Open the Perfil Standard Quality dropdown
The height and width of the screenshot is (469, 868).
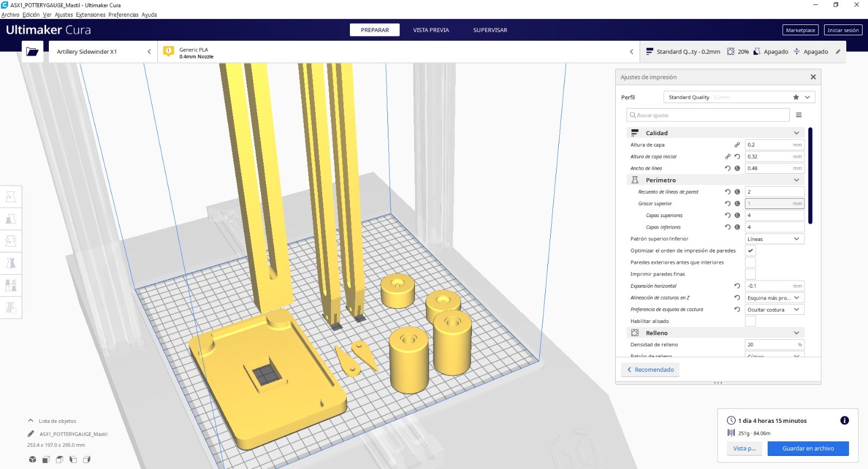tap(739, 97)
